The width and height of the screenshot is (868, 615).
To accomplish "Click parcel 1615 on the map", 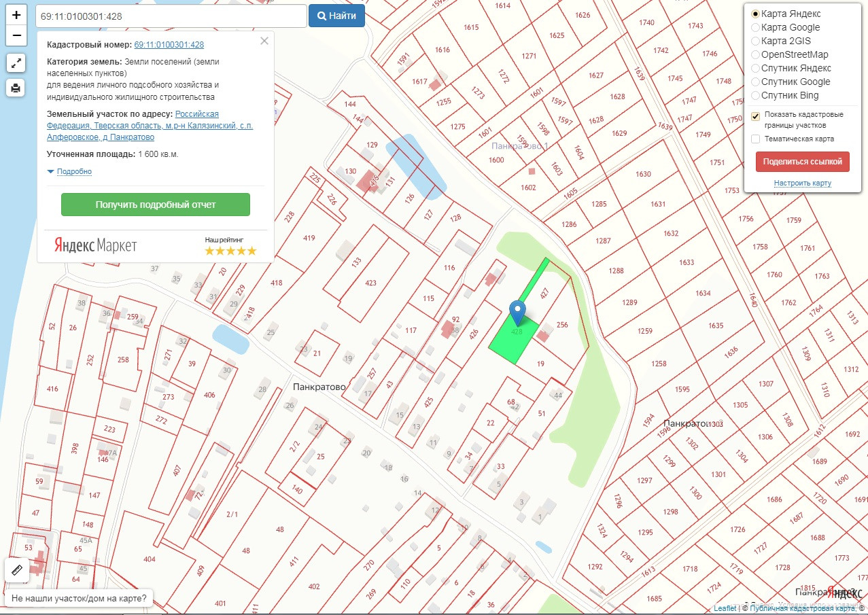I will (x=471, y=27).
